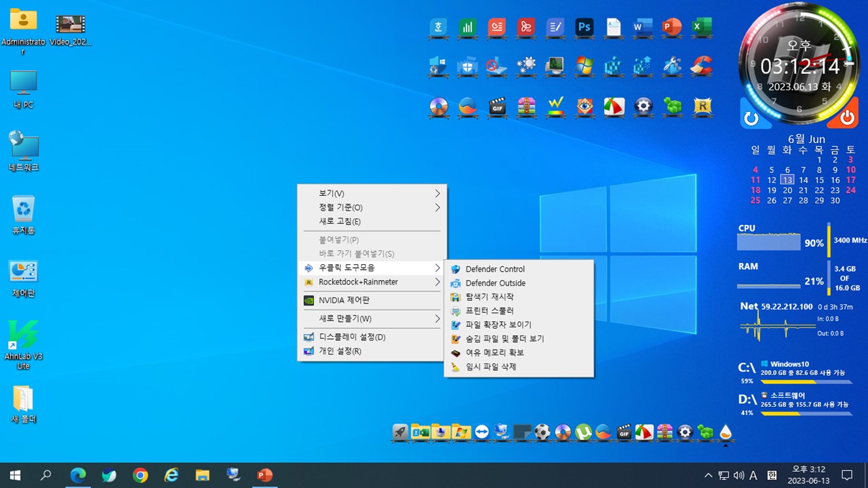
Task: Click the rocket icon in the bottom dock
Action: pos(400,432)
